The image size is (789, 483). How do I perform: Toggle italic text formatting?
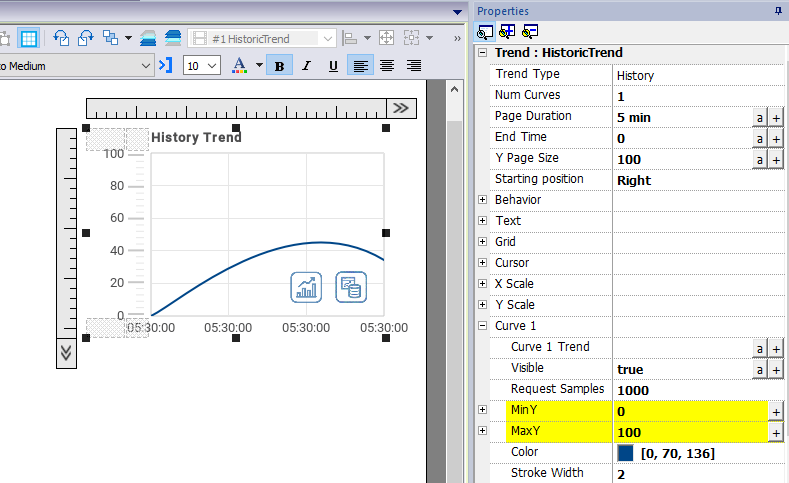pyautogui.click(x=306, y=66)
